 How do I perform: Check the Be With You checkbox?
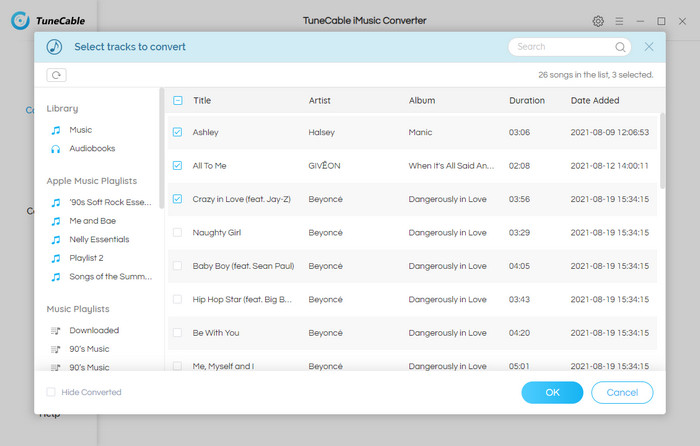(177, 333)
